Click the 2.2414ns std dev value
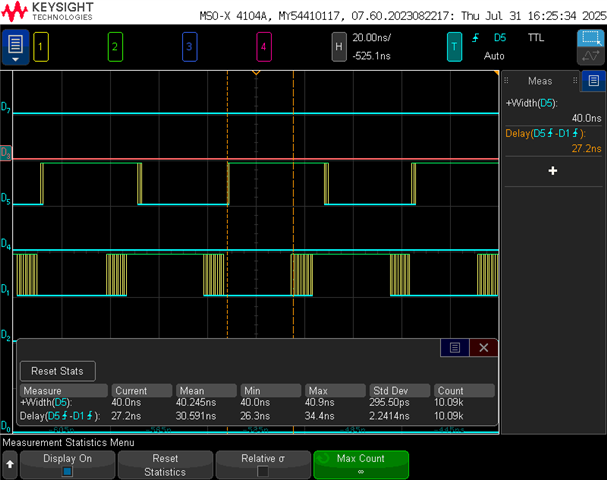607x480 pixels. tap(389, 416)
